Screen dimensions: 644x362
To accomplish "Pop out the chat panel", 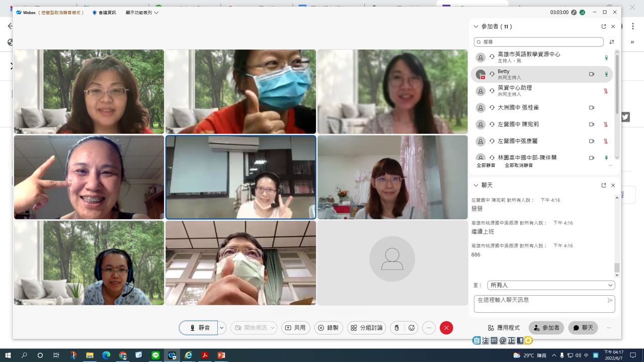I will tap(604, 186).
